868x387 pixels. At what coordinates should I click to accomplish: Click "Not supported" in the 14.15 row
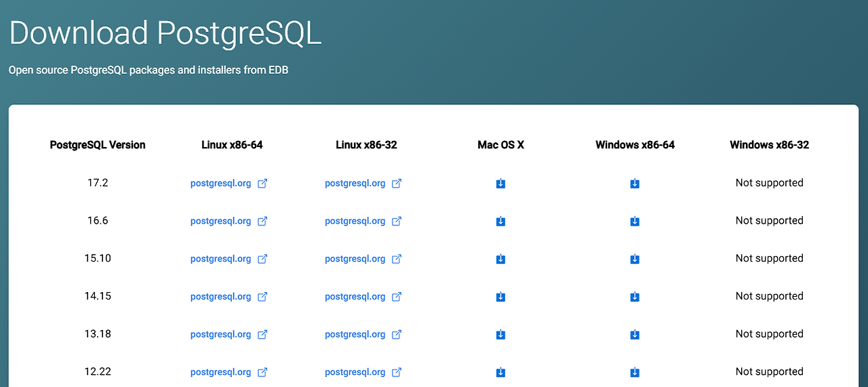[x=770, y=296]
